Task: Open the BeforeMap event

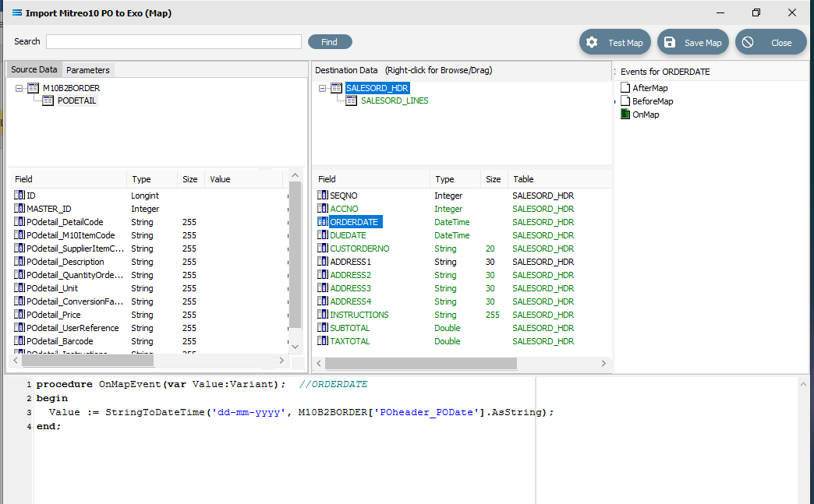Action: coord(653,101)
